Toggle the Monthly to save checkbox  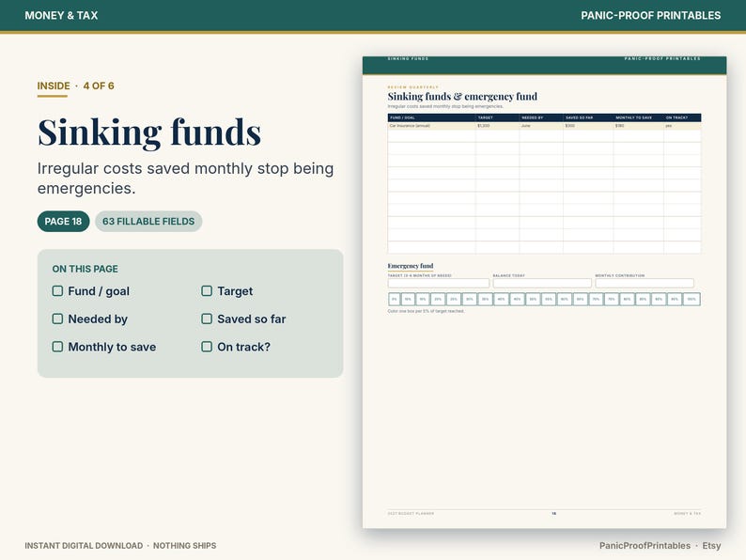click(x=57, y=347)
